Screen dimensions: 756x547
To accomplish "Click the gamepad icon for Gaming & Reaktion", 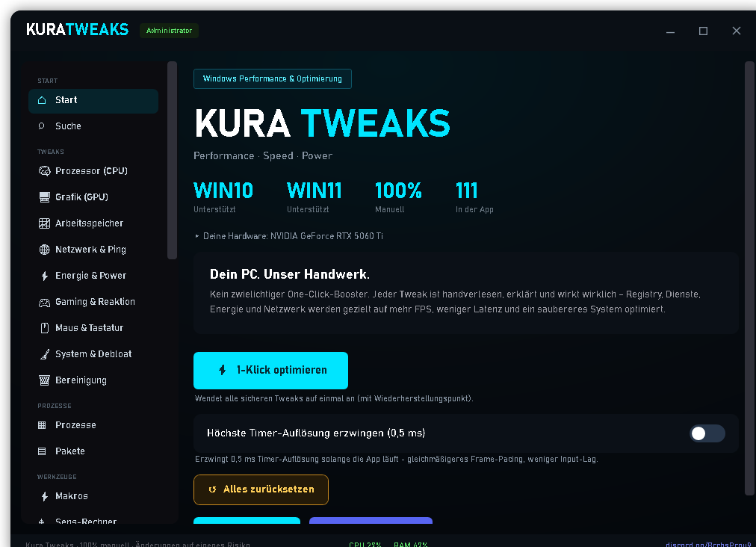I will tap(44, 303).
